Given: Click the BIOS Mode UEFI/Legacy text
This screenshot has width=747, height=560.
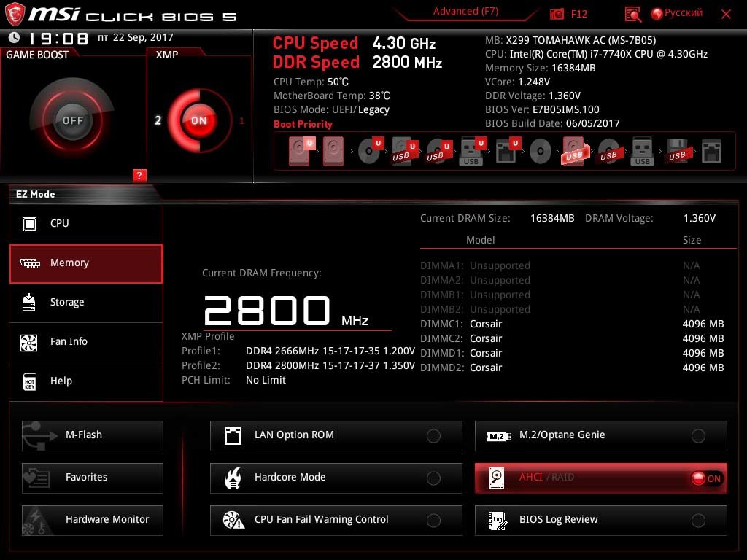Looking at the screenshot, I should 332,110.
